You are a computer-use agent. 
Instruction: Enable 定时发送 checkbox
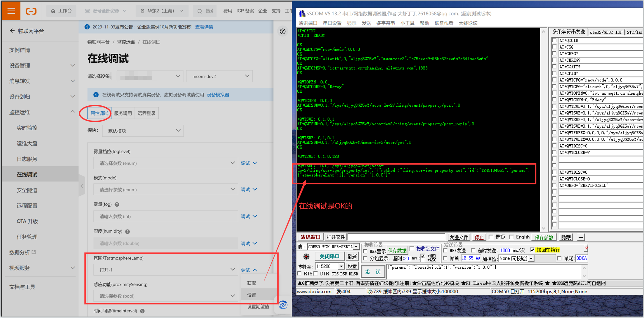tap(473, 251)
